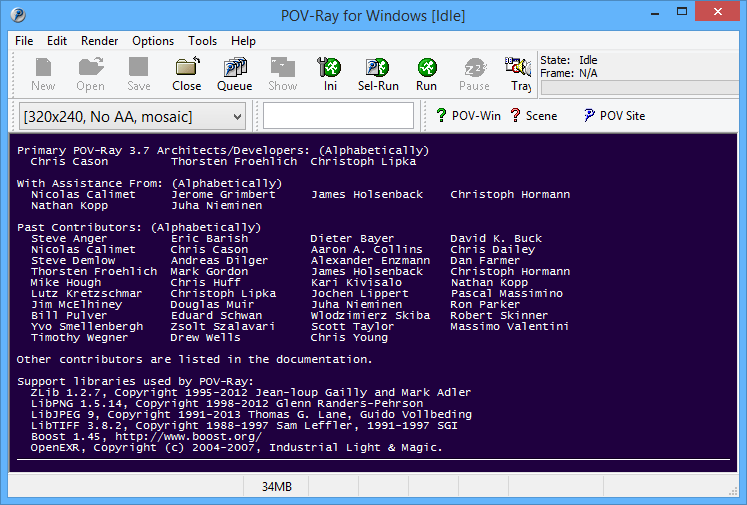Click the name Wlodzimierz Skiba

(370, 315)
